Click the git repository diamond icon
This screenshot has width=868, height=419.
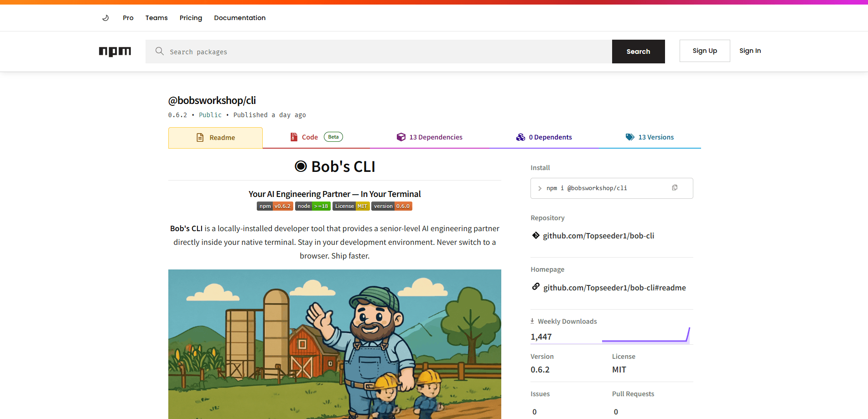point(536,235)
